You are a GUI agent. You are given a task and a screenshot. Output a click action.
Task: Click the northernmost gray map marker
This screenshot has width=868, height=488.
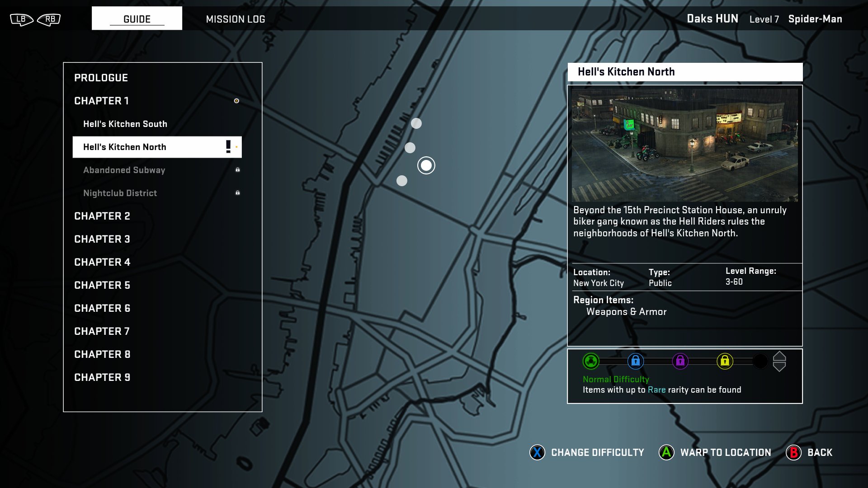416,123
